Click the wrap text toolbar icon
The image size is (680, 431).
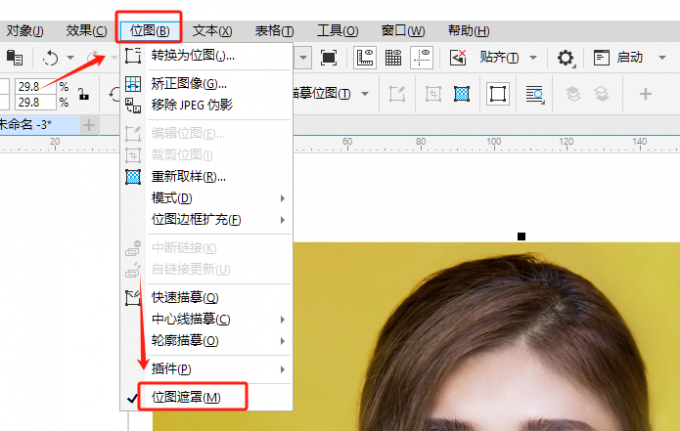535,94
